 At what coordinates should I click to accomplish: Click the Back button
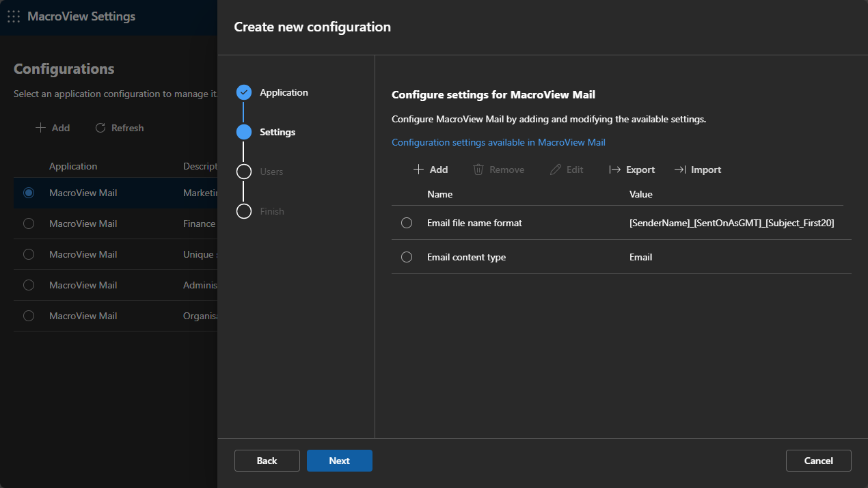click(267, 461)
